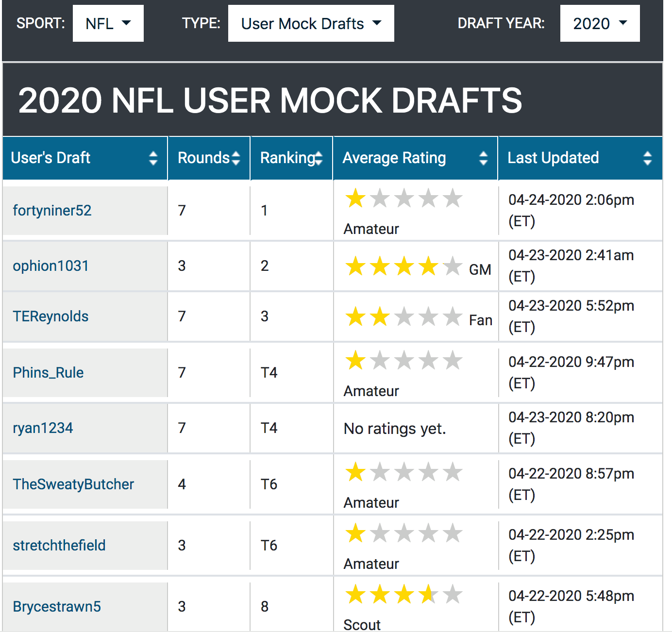Screen dimensions: 672x632
Task: Click the four-star rating for ophion1031
Action: (404, 266)
